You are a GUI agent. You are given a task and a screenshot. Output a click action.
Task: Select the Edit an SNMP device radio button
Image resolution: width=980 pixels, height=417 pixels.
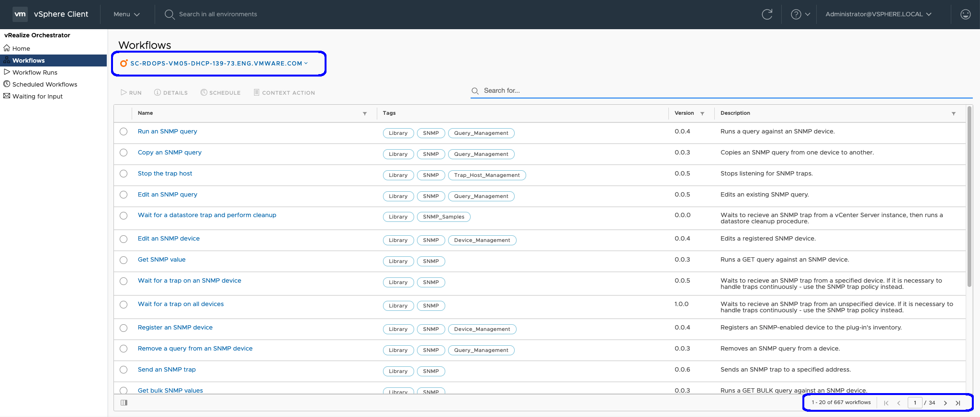point(124,239)
